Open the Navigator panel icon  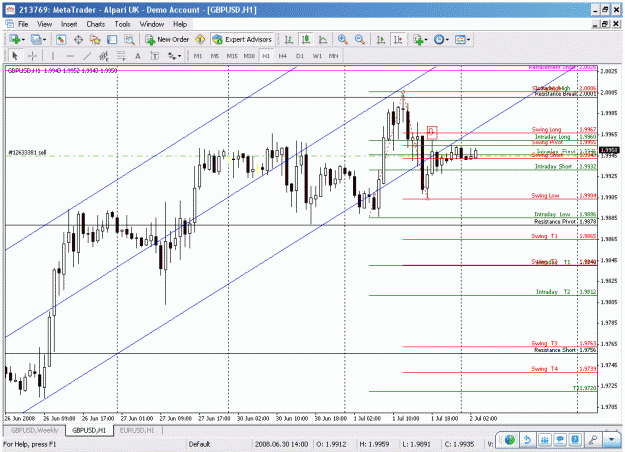95,39
